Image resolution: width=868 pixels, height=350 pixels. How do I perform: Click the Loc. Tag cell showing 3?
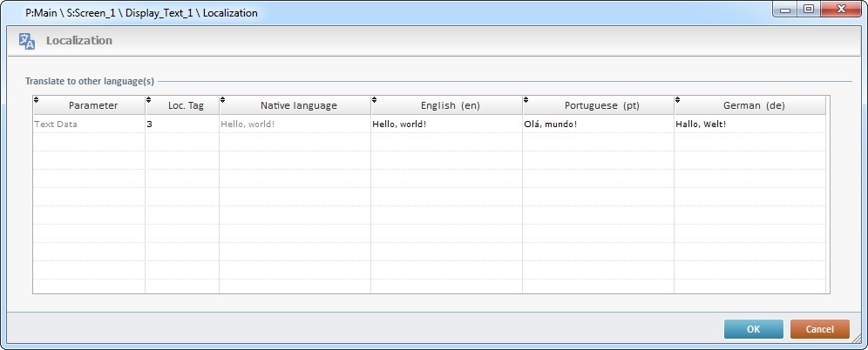tap(181, 125)
